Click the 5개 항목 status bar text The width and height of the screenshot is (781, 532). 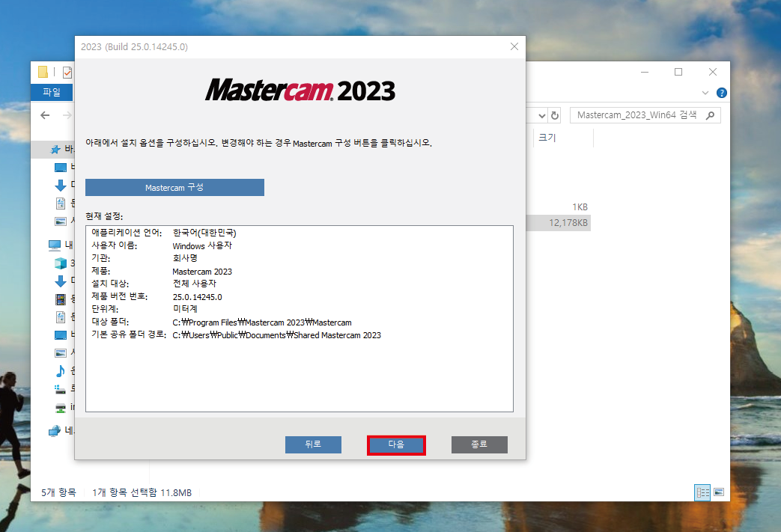[58, 492]
